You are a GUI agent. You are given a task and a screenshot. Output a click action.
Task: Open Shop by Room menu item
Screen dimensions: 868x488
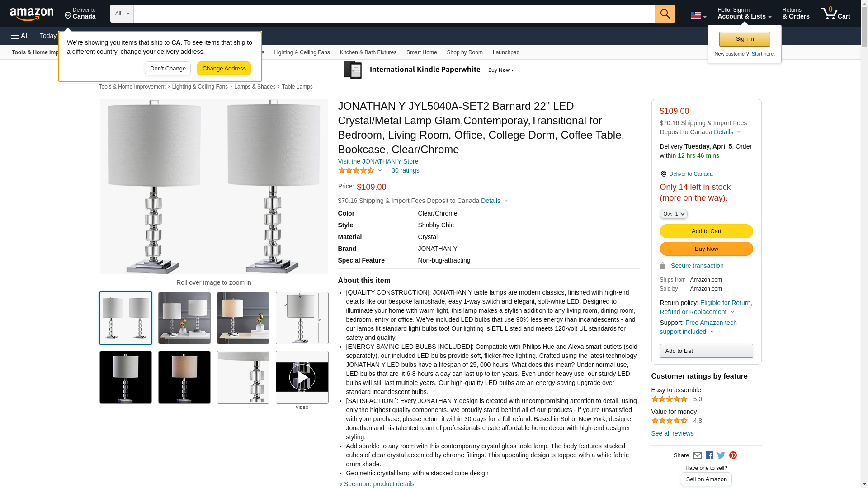click(x=464, y=52)
